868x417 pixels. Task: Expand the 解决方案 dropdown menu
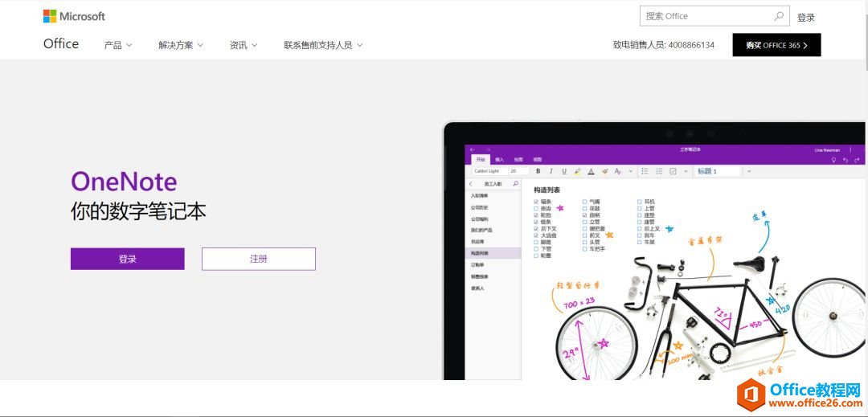(181, 45)
